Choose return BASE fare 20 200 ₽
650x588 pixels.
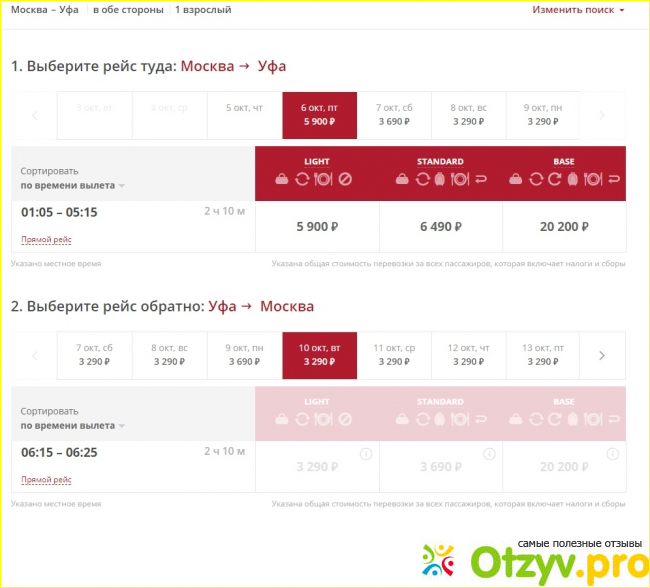click(x=564, y=467)
